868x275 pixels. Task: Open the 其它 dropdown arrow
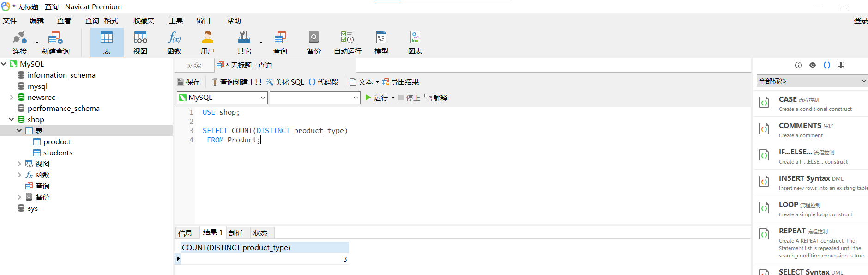click(x=261, y=43)
